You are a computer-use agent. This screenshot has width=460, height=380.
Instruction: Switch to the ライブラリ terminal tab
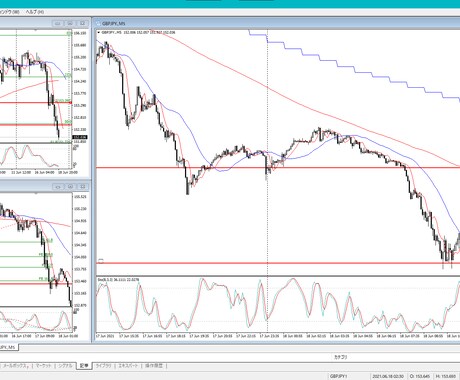103,366
